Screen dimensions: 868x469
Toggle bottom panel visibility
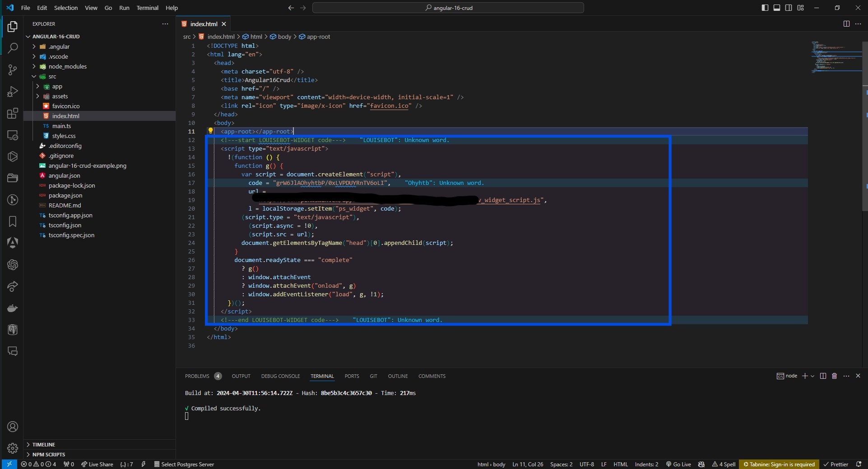click(777, 8)
